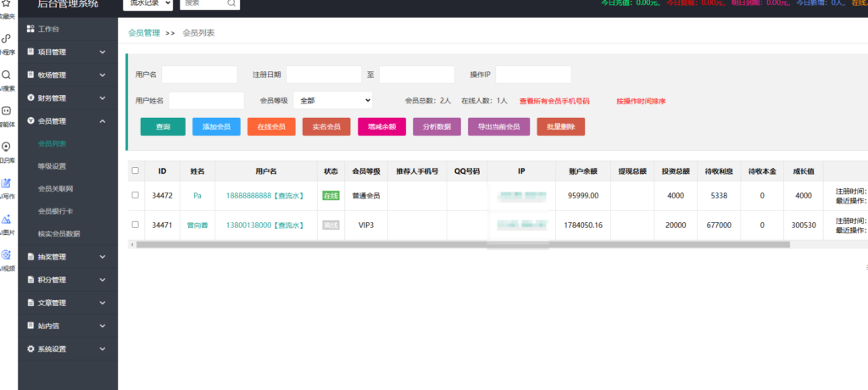Click the name link 曾向蓉

pos(197,226)
